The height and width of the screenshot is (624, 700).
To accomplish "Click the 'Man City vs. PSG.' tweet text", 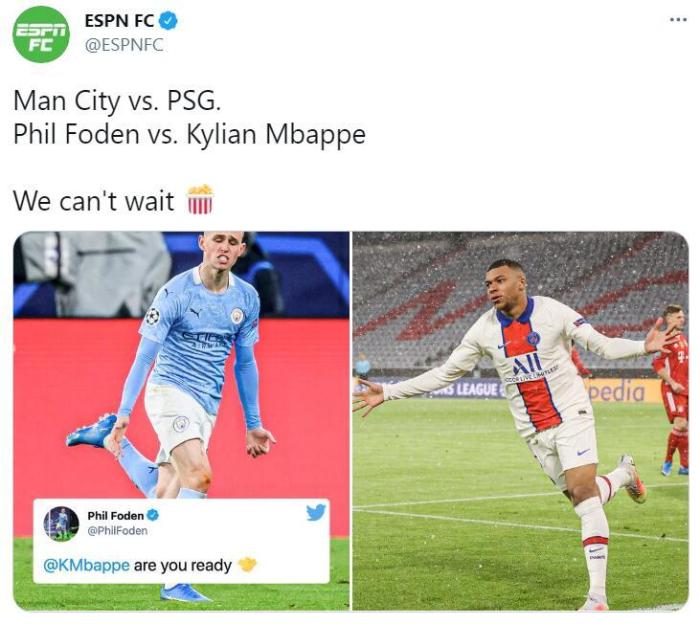I will click(117, 101).
